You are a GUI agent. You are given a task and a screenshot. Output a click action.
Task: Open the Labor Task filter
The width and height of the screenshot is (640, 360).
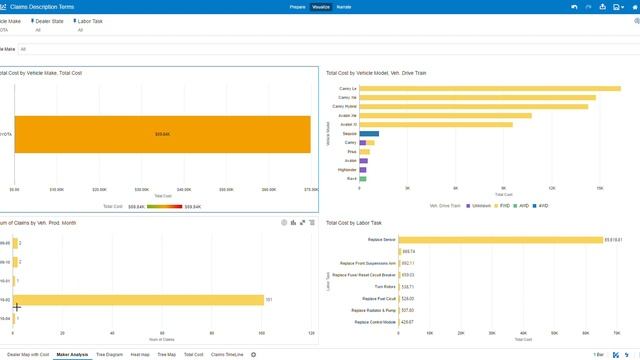click(x=88, y=24)
